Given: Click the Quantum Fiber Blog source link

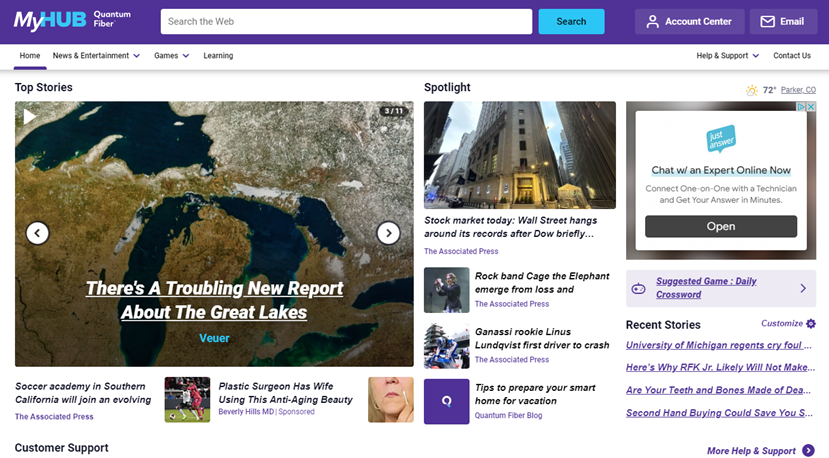Looking at the screenshot, I should (508, 416).
